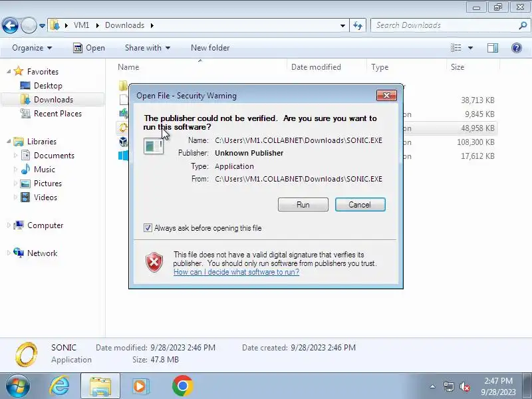The image size is (532, 399).
Task: Refresh the folder with the refresh icon
Action: pyautogui.click(x=358, y=25)
